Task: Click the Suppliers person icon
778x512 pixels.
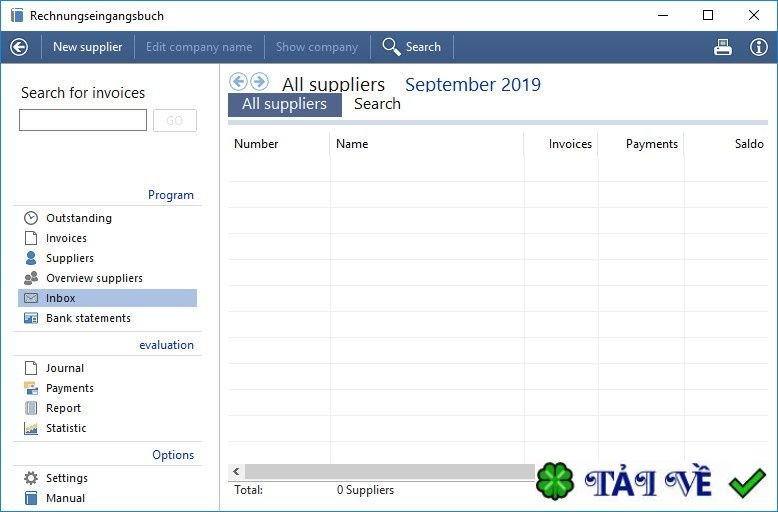Action: coord(31,258)
